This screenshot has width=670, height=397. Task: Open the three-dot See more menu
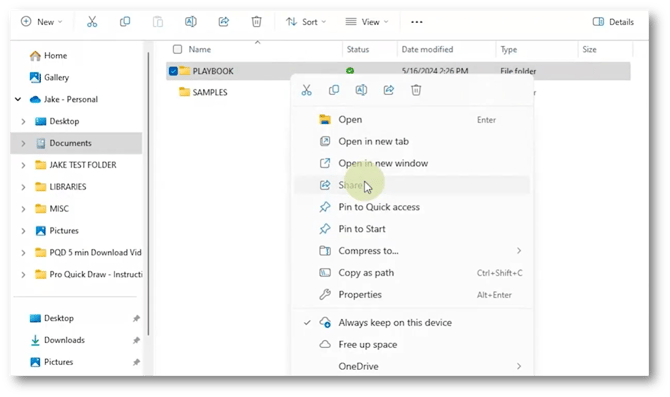click(417, 22)
